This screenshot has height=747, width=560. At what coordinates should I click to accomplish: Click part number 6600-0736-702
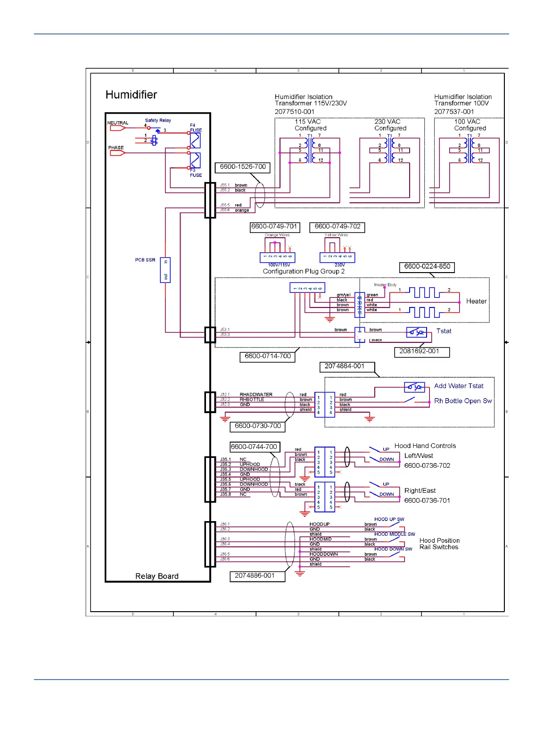coord(427,465)
